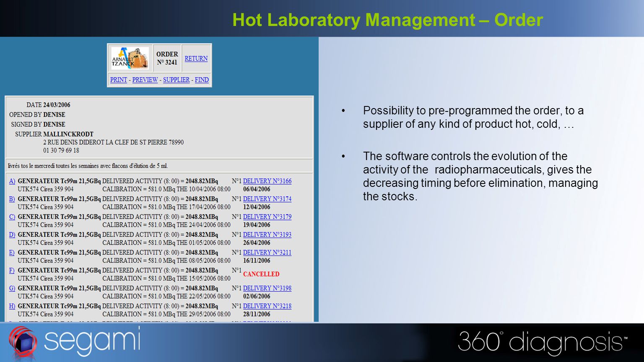Click the SUPPLIER MALLINCKRODT text
Image resolution: width=644 pixels, height=362 pixels.
55,134
